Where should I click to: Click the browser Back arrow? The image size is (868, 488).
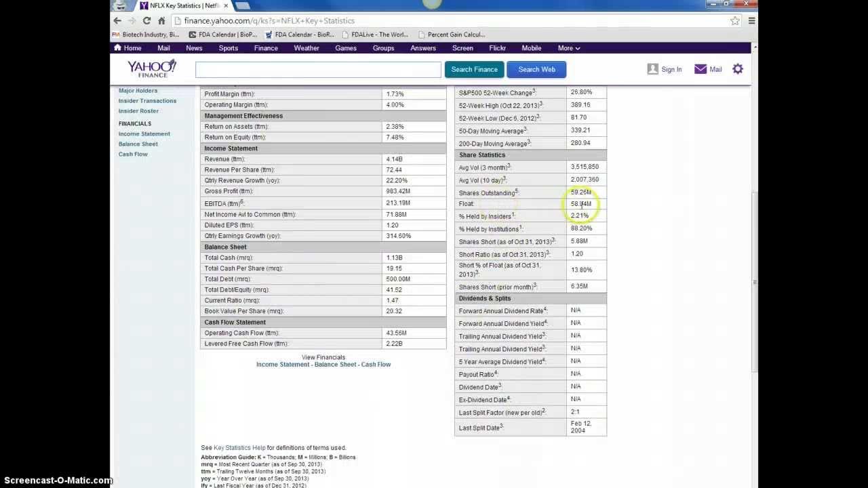pyautogui.click(x=117, y=21)
